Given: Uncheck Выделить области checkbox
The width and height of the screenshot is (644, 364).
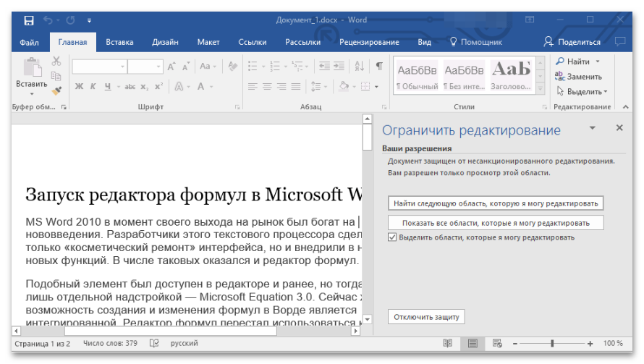Looking at the screenshot, I should click(392, 237).
